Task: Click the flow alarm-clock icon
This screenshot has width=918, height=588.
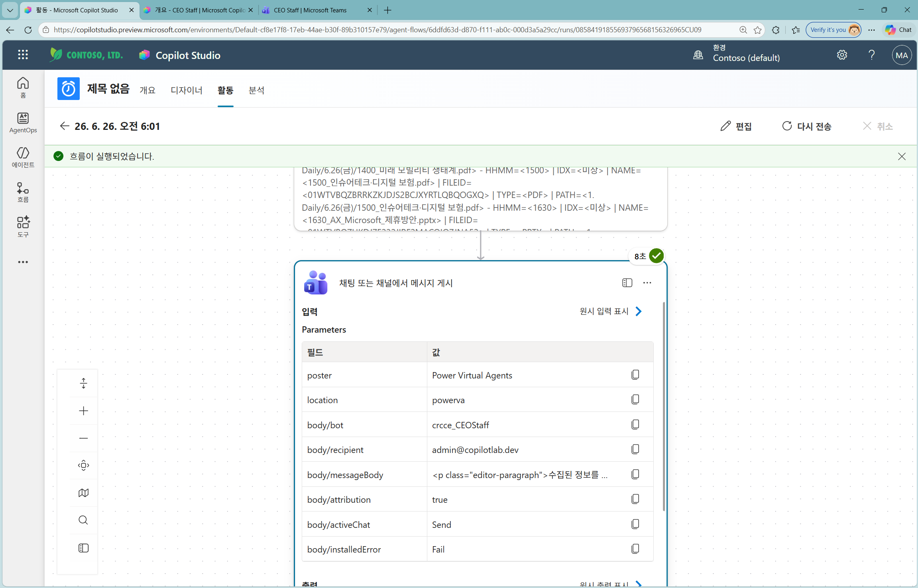Action: tap(68, 88)
